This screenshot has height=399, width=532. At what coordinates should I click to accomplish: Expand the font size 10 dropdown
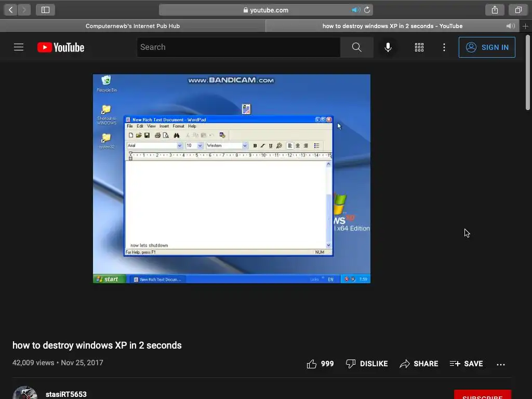[x=200, y=145]
